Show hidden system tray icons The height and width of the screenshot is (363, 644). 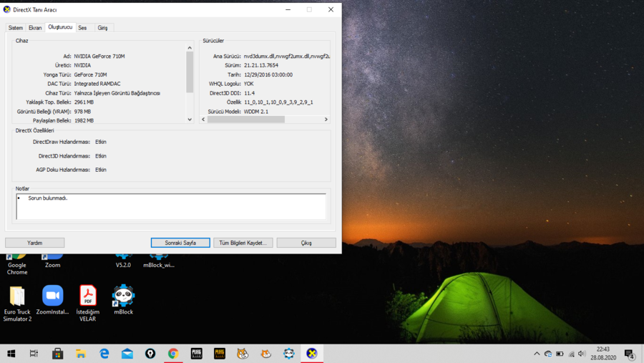[537, 354]
